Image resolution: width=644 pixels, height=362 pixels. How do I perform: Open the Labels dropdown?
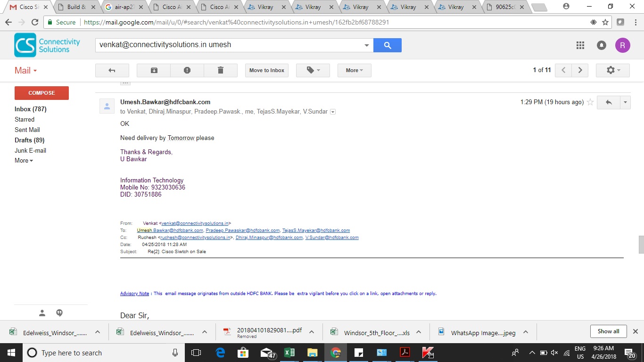(312, 70)
